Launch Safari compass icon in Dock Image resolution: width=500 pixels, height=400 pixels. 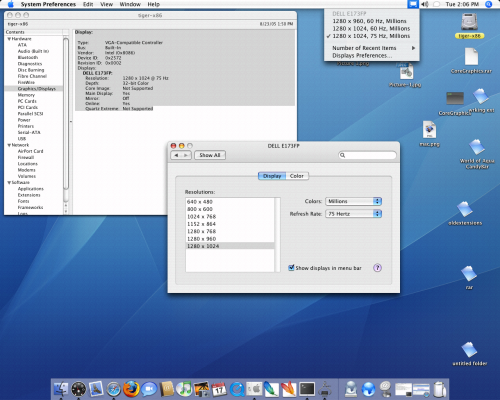click(x=114, y=389)
